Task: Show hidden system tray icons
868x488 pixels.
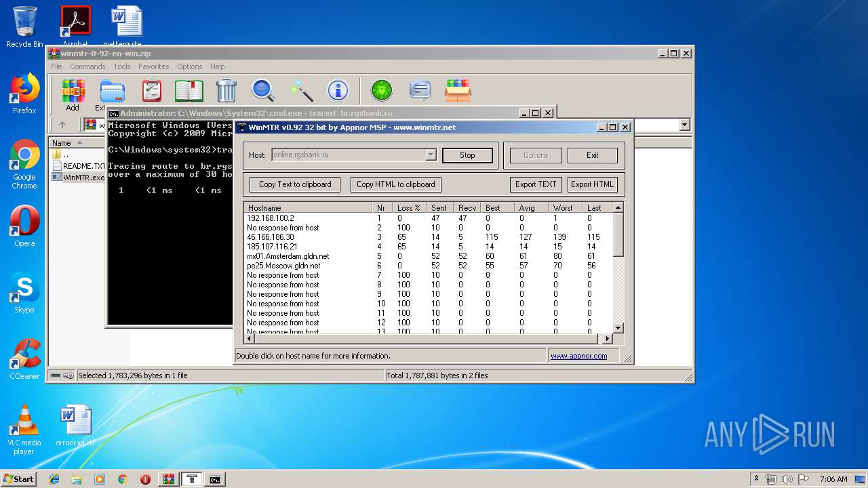Action: pos(756,479)
